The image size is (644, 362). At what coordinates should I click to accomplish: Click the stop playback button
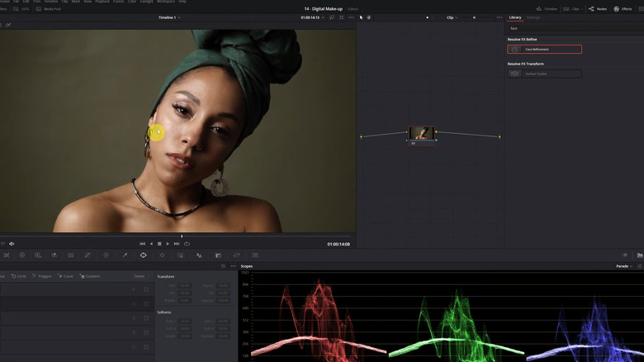click(159, 244)
